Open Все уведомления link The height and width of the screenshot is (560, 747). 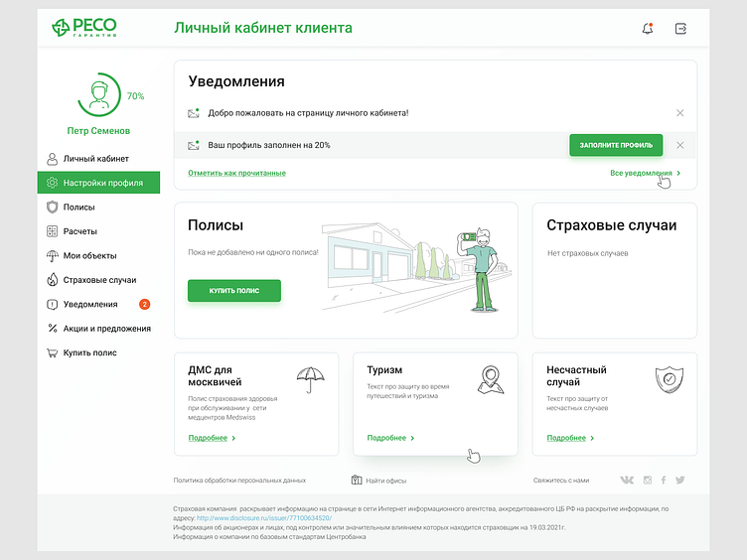click(642, 173)
